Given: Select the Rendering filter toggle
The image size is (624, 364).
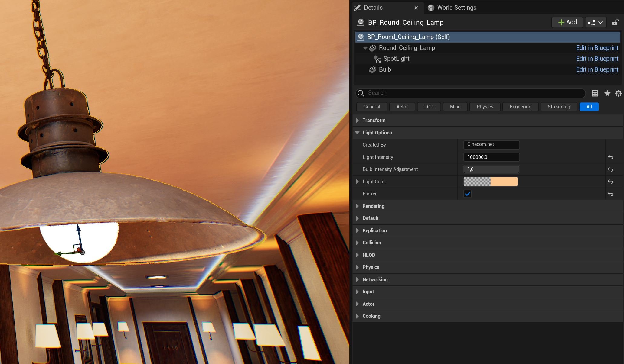Looking at the screenshot, I should pyautogui.click(x=520, y=107).
